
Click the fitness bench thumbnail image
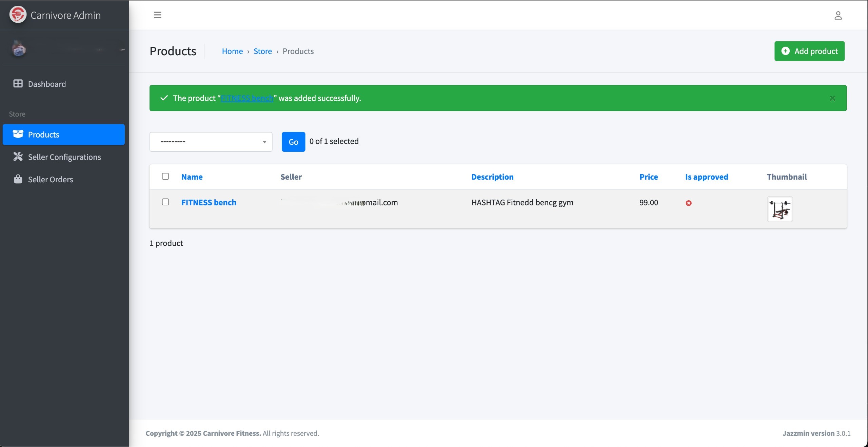tap(780, 209)
